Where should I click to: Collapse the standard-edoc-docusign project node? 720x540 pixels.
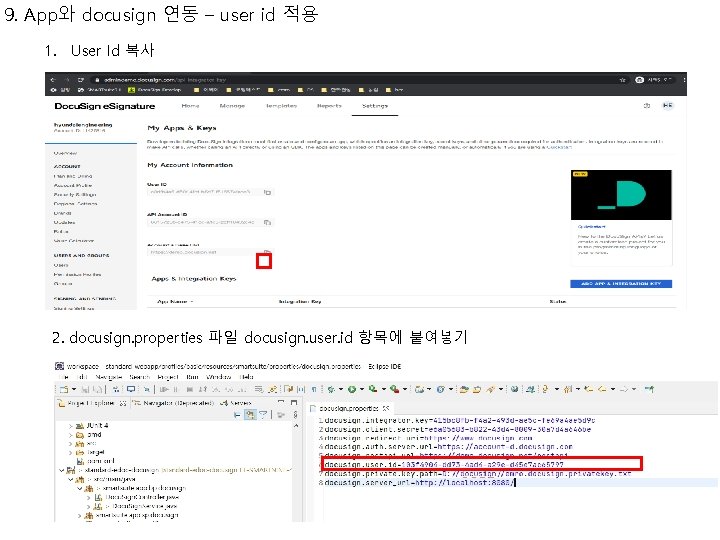tap(62, 470)
